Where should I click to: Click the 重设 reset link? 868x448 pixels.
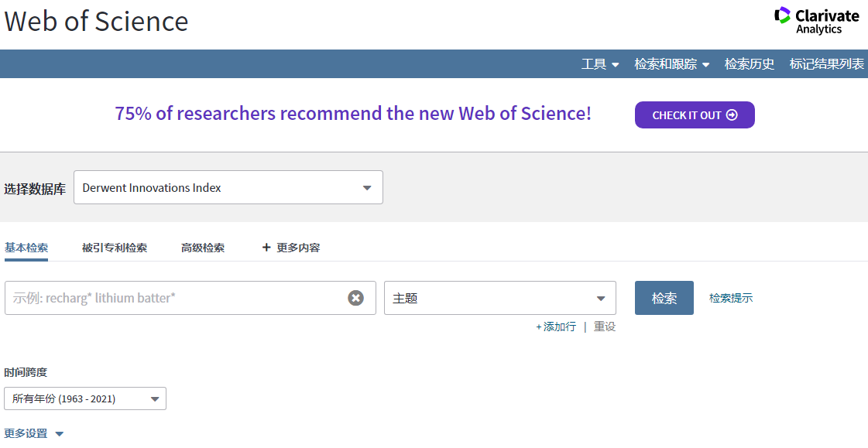tap(605, 327)
